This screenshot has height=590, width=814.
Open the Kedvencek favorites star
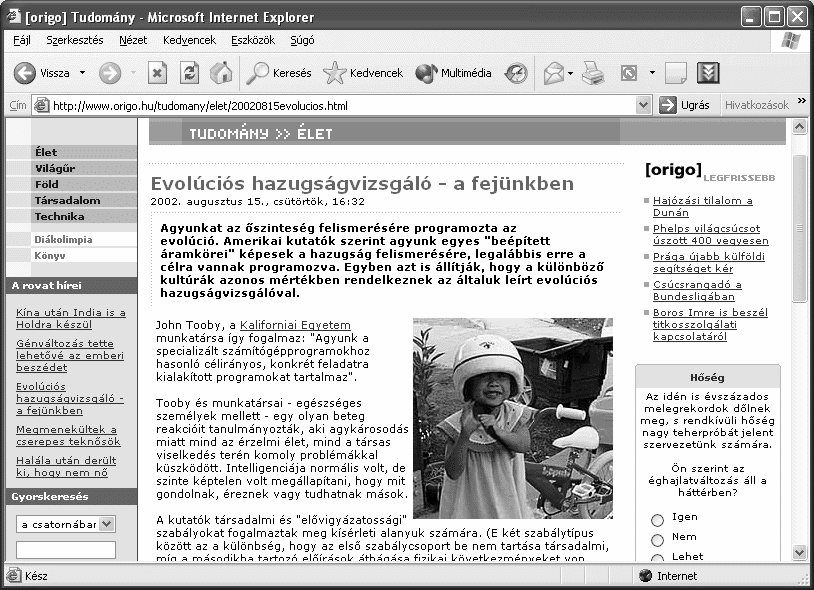pyautogui.click(x=363, y=73)
